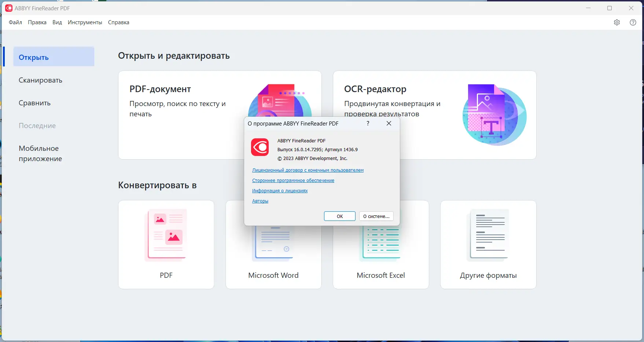Open the Инструменты menu
644x342 pixels.
(x=85, y=22)
